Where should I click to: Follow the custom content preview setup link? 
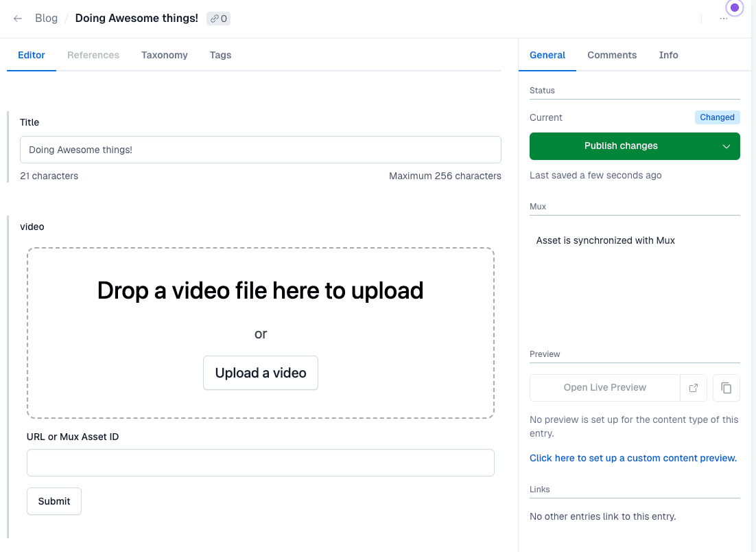point(633,458)
